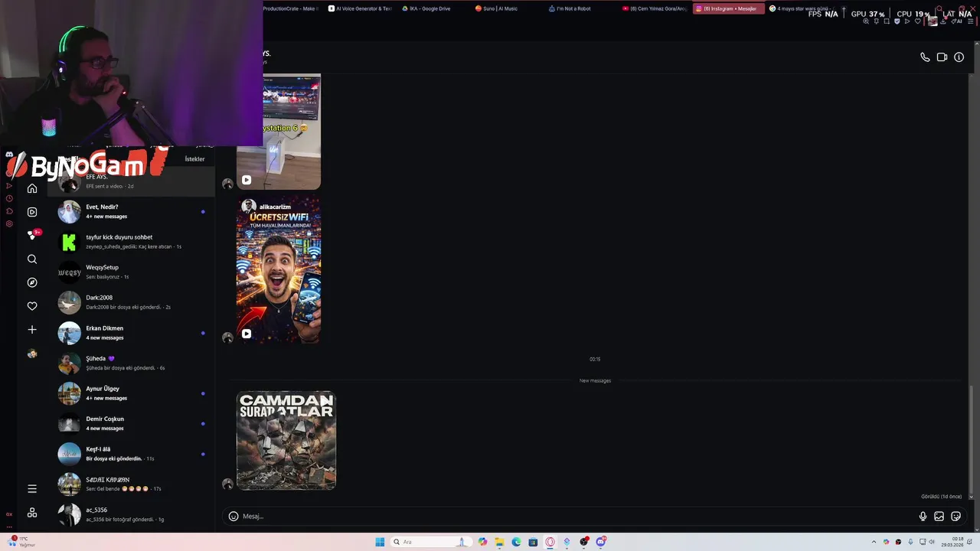
Task: Click the sender avatar beside the Camdan Suratlar image
Action: pos(227,484)
